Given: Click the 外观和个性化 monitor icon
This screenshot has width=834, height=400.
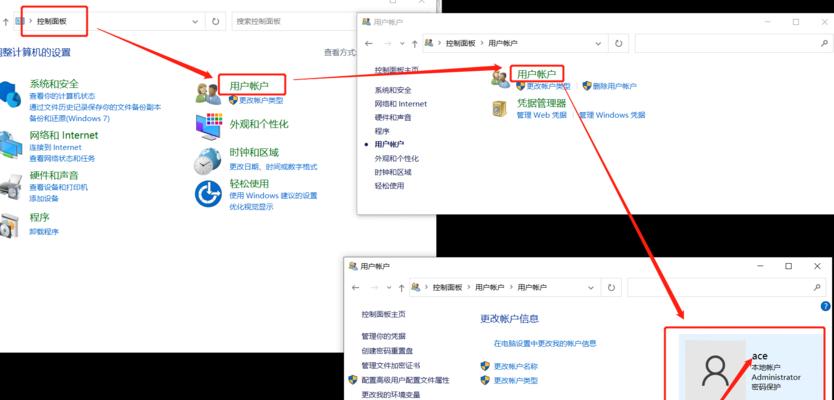Looking at the screenshot, I should [x=208, y=127].
